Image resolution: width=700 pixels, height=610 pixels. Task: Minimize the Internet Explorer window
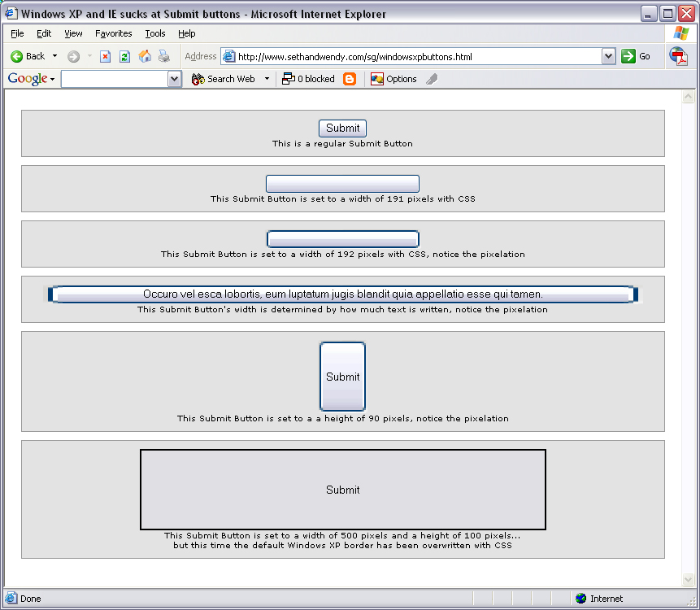[648, 13]
